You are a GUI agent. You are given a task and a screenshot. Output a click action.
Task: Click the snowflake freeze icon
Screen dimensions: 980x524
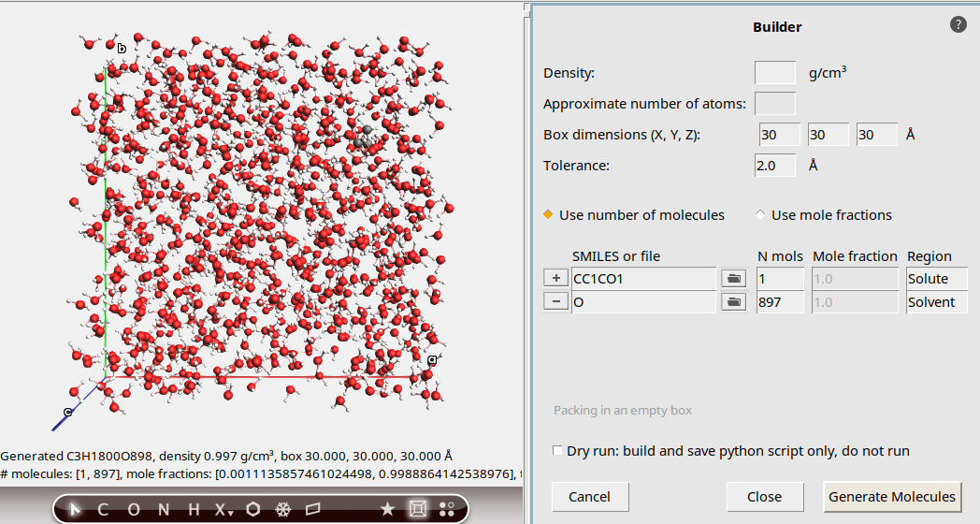click(x=283, y=509)
